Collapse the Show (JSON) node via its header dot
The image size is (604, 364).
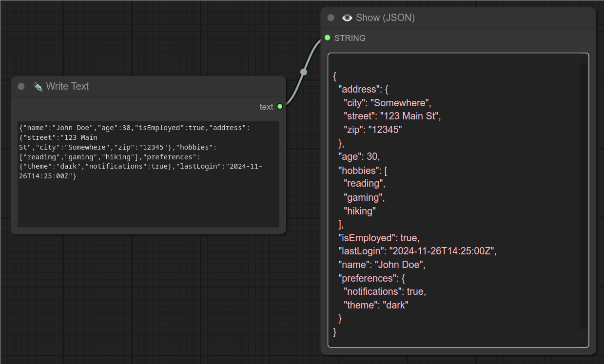[331, 18]
